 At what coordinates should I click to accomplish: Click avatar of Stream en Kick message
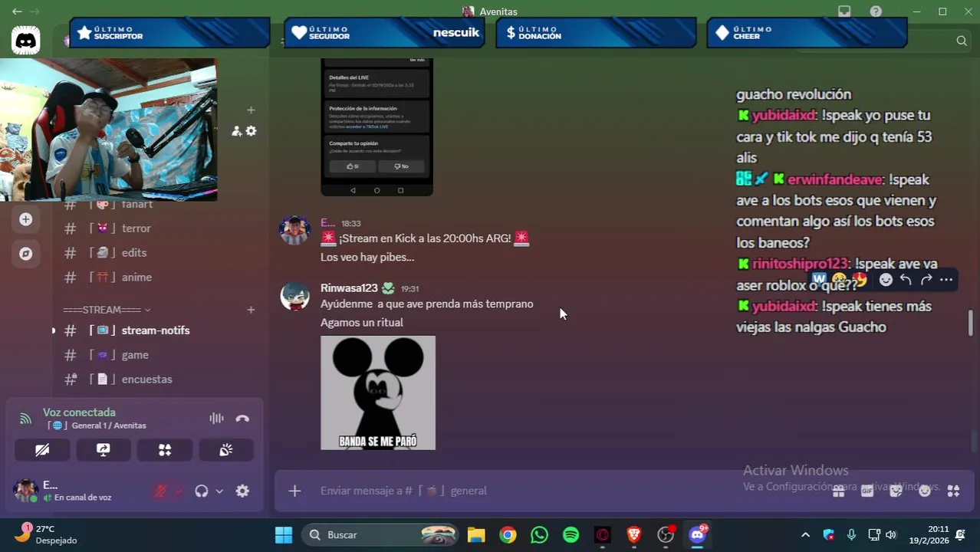click(294, 230)
